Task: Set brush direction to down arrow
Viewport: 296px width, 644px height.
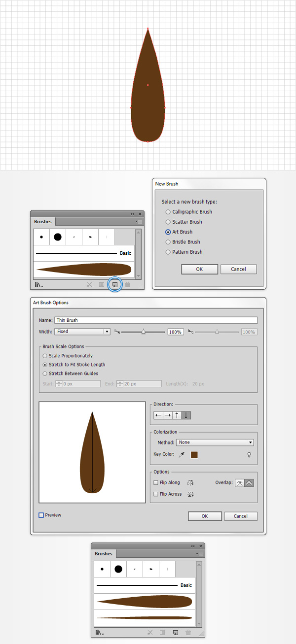Action: (186, 415)
